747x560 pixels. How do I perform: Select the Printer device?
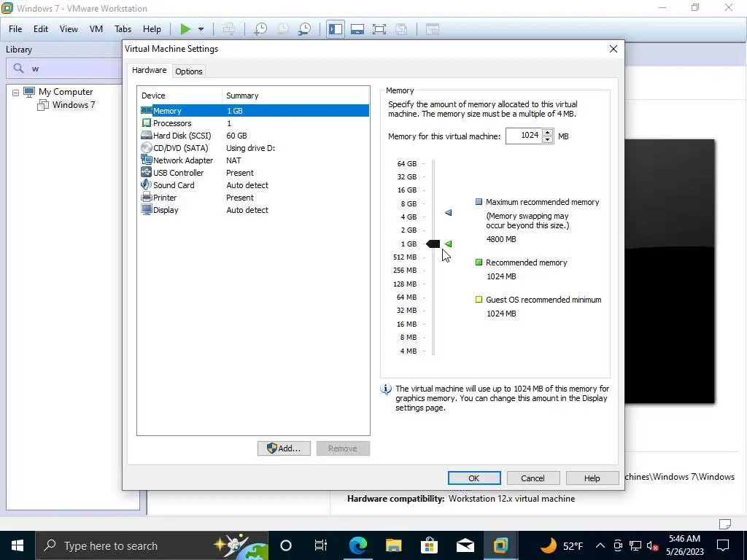tap(255, 197)
